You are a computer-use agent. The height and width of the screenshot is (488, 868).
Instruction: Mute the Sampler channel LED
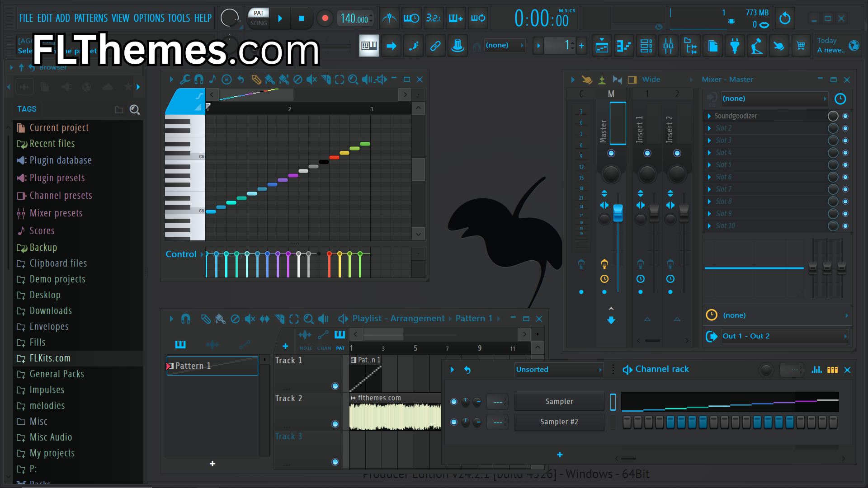coord(454,402)
